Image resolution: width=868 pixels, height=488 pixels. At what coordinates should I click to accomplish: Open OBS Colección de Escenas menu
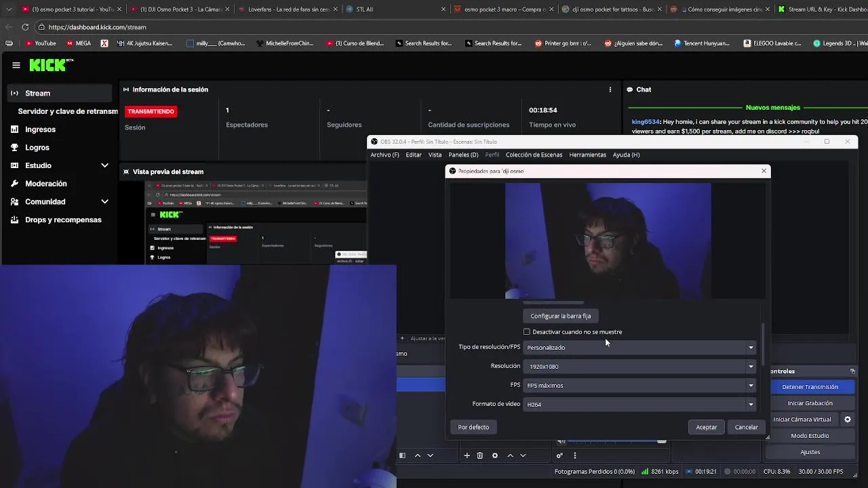pyautogui.click(x=534, y=155)
